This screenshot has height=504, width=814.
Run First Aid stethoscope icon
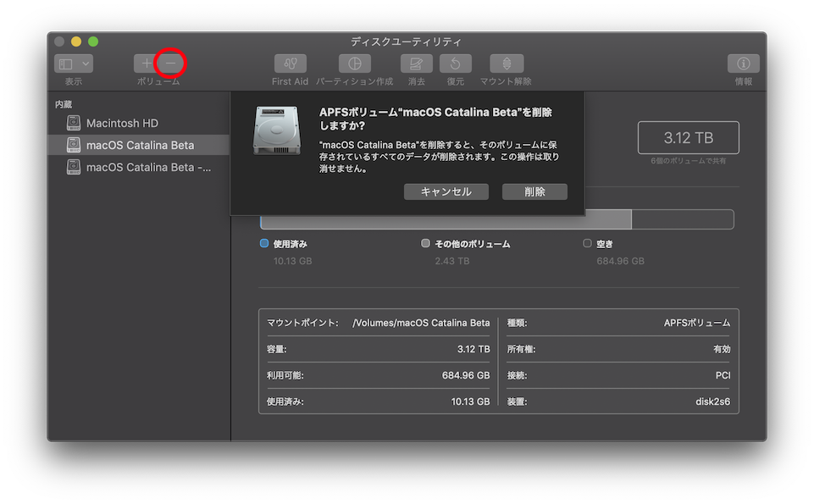click(291, 64)
